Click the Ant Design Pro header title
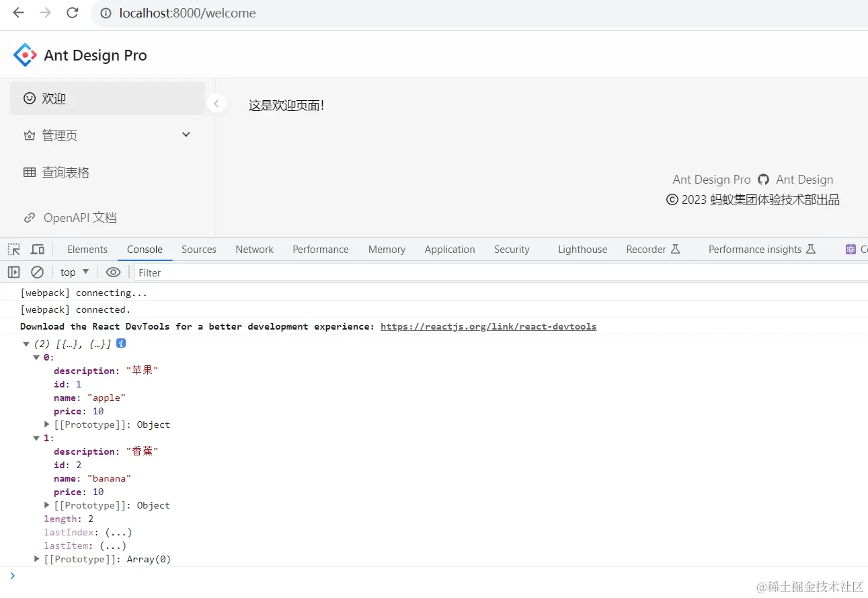 pos(95,55)
